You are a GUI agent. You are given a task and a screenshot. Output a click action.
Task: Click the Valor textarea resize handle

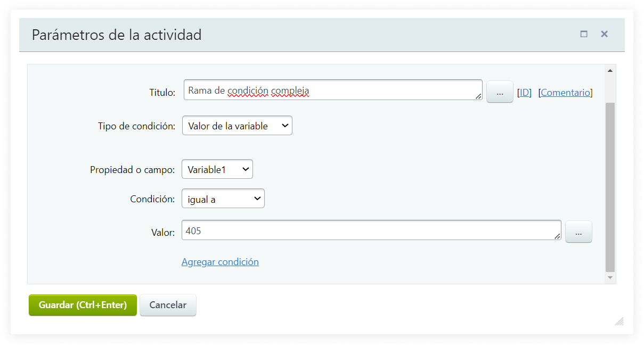pos(557,236)
